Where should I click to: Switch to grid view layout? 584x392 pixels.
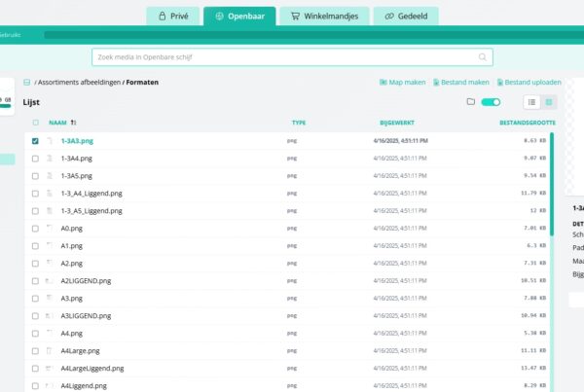click(x=549, y=102)
